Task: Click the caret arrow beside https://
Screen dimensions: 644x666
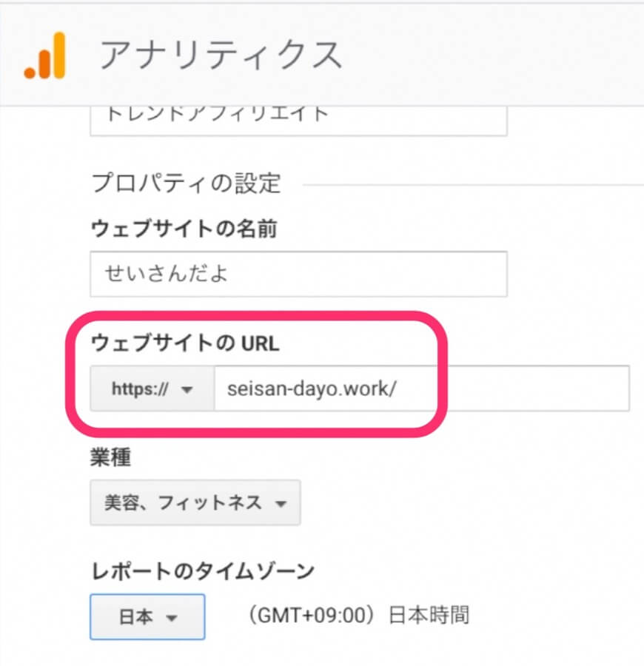Action: tap(187, 389)
